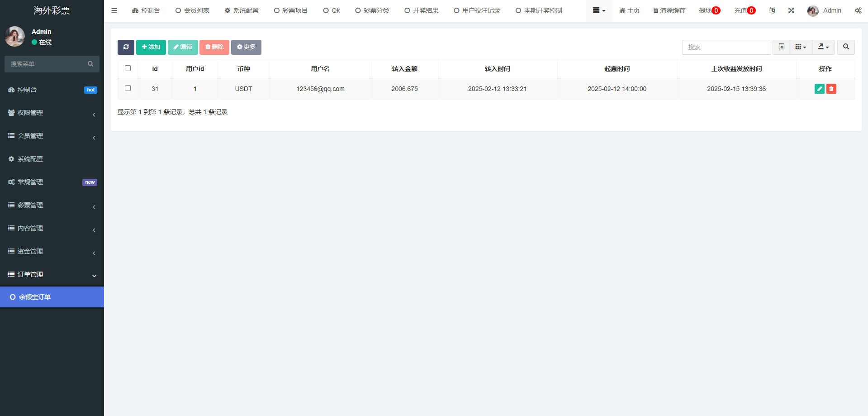Expand the 资金管理 sidebar menu
The image size is (868, 416).
coord(52,251)
